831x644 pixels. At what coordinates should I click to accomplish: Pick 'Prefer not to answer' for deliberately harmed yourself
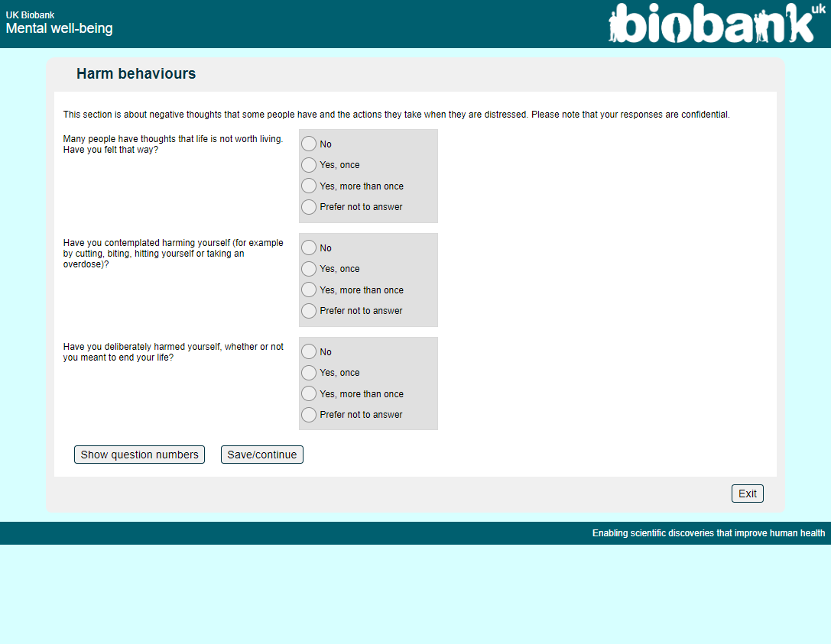[309, 415]
